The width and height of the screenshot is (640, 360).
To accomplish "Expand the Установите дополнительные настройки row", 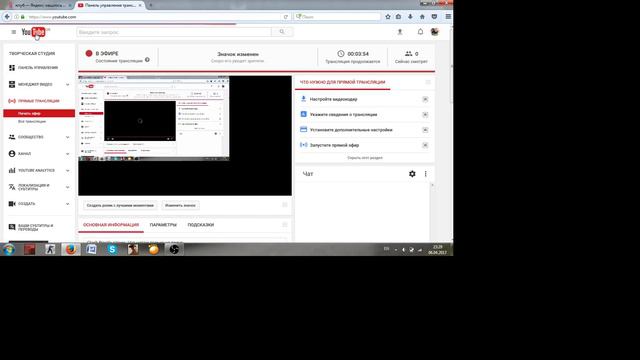I will (x=425, y=130).
